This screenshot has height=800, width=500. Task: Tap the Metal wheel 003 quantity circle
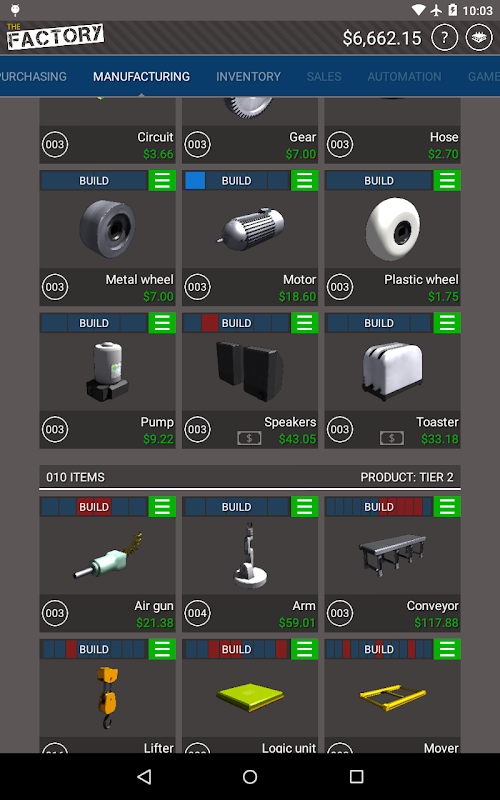tap(55, 287)
